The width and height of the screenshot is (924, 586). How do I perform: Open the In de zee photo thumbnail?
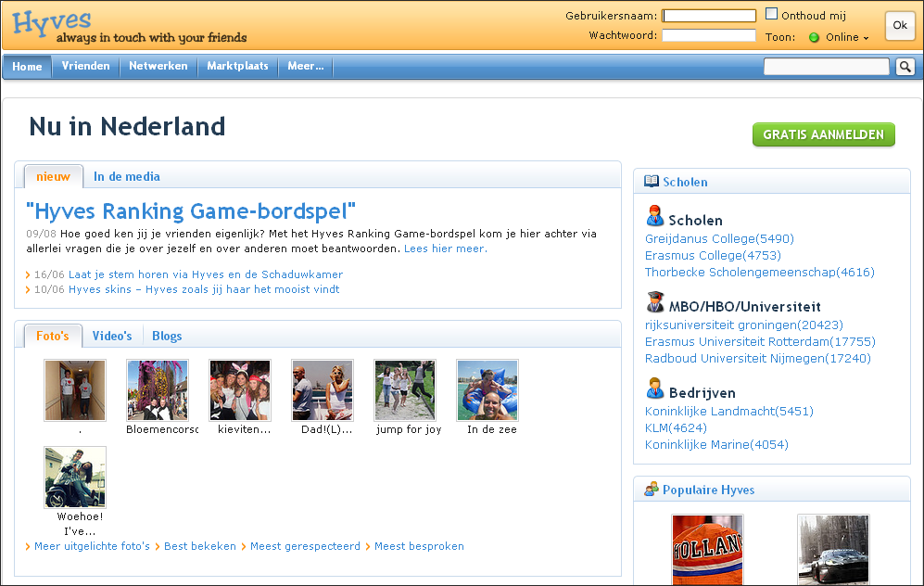point(487,390)
